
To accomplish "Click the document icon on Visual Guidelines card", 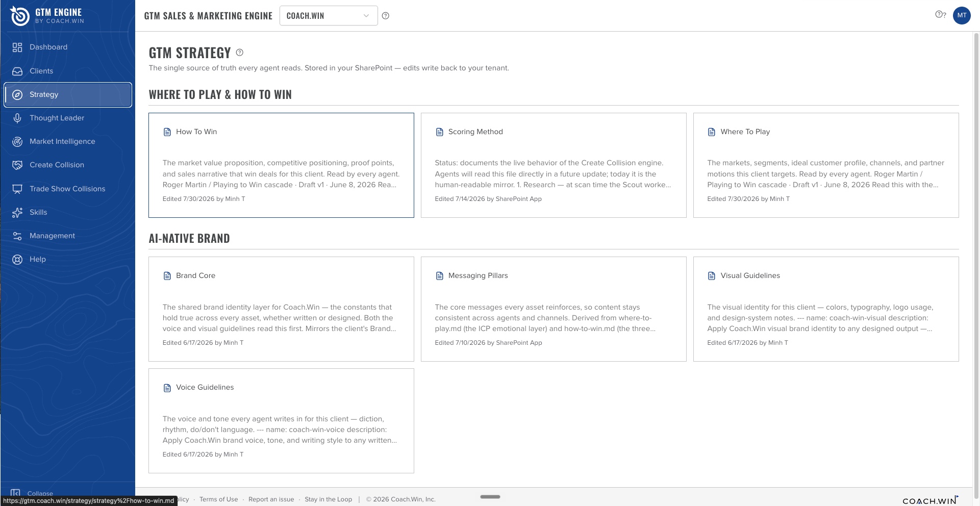I will (x=712, y=276).
